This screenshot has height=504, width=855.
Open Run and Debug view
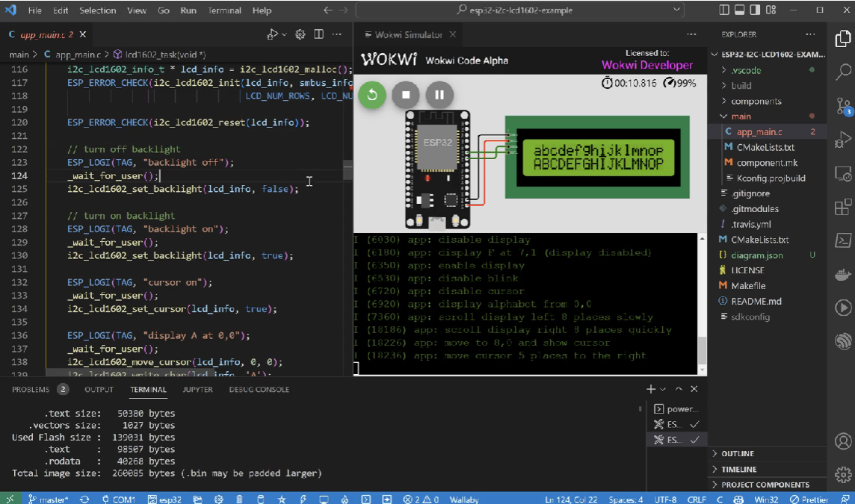[x=843, y=140]
